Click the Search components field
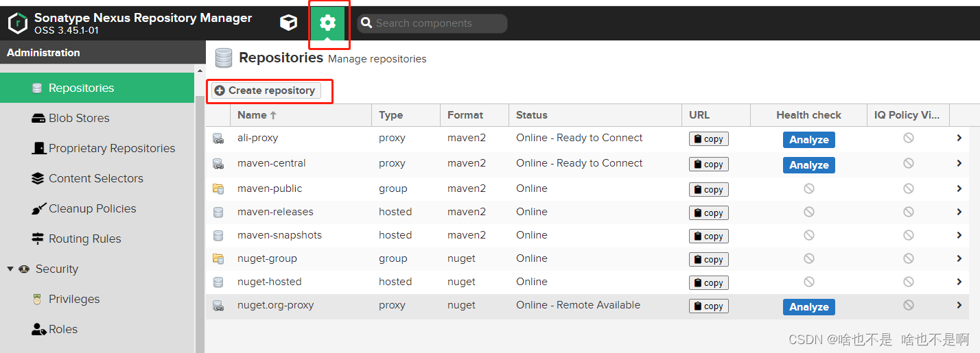 pyautogui.click(x=432, y=23)
